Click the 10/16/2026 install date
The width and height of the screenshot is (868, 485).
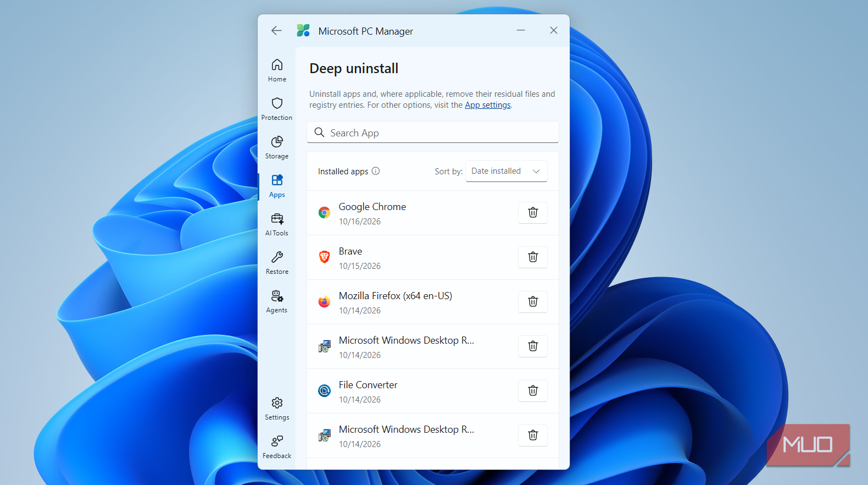[x=360, y=222]
